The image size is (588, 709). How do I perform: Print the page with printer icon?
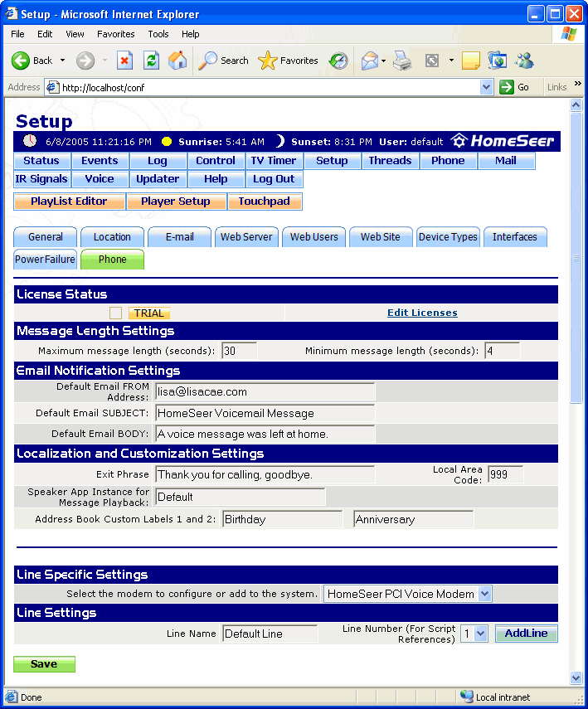coord(402,61)
